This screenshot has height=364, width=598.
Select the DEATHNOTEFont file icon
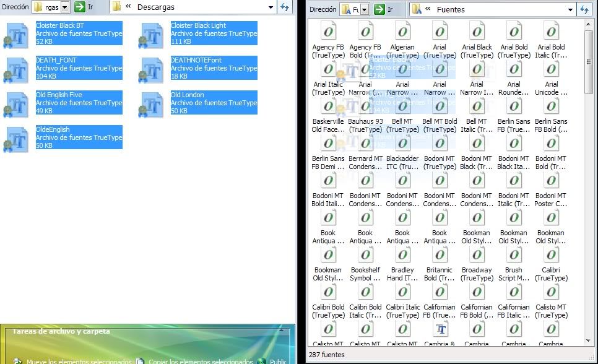pos(151,70)
